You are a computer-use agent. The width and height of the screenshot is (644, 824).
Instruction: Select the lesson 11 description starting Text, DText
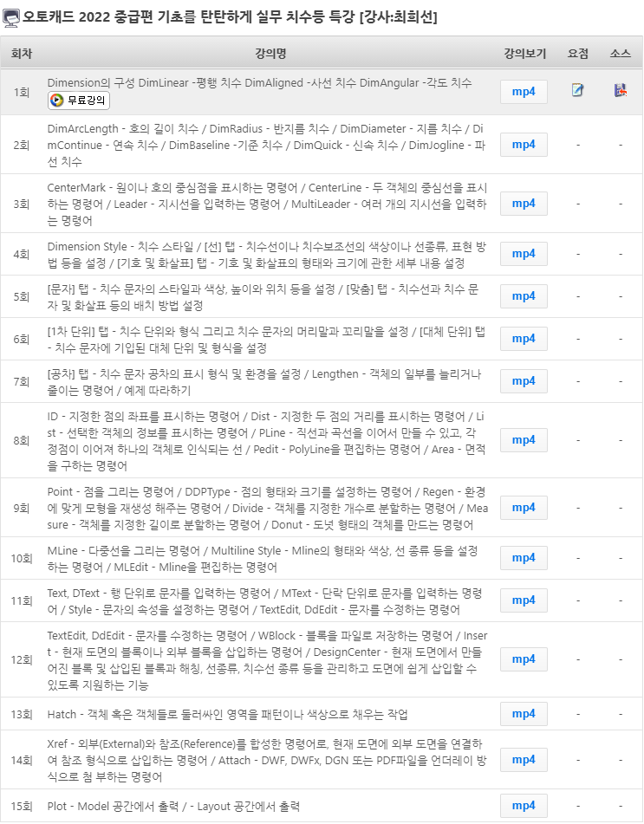(x=264, y=601)
